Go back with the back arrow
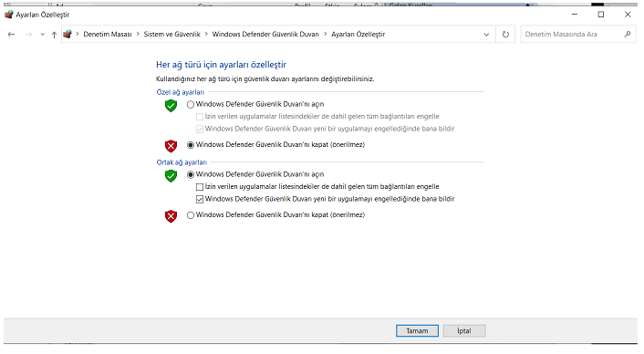Viewport: 644px width, 354px height. click(x=12, y=35)
